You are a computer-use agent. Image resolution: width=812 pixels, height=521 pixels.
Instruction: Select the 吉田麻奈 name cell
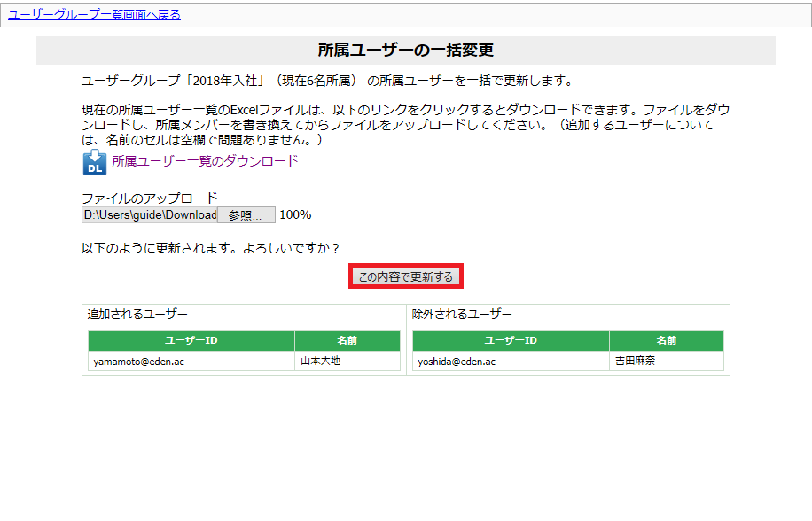coord(667,362)
